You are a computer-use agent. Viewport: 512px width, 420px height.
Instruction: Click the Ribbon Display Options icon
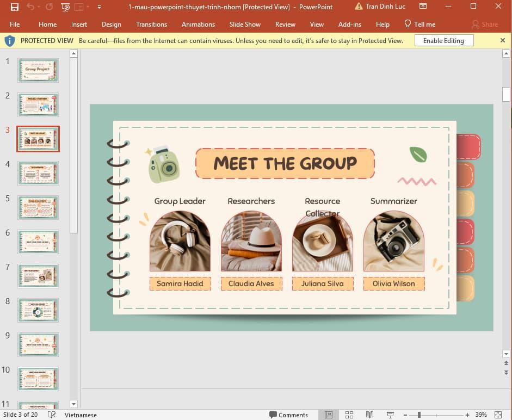pyautogui.click(x=423, y=7)
